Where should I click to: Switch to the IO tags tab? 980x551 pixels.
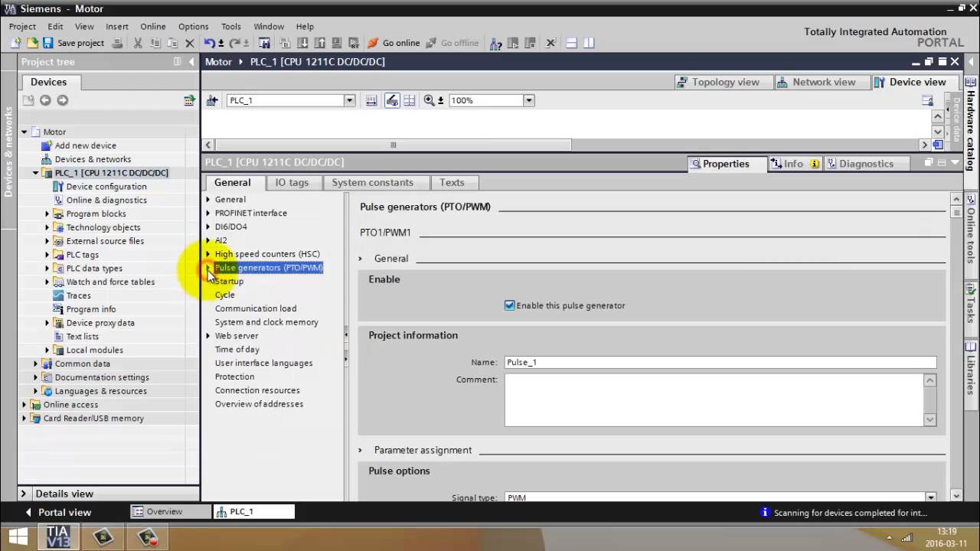[x=292, y=182]
